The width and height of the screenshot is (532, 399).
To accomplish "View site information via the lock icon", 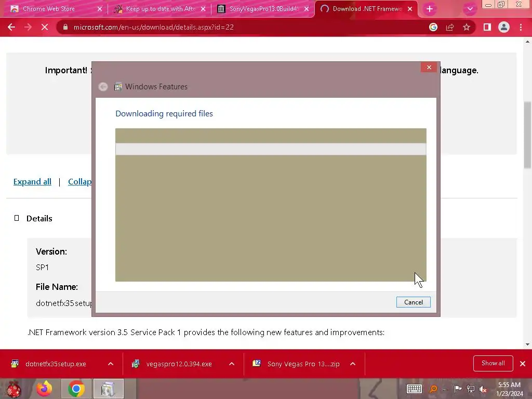I will [x=65, y=27].
